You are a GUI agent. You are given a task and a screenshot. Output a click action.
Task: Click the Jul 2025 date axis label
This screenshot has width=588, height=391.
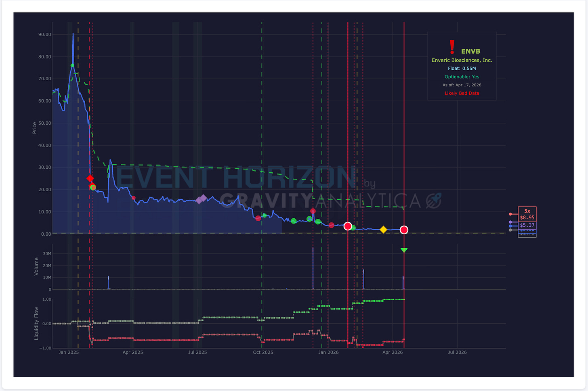click(x=197, y=352)
